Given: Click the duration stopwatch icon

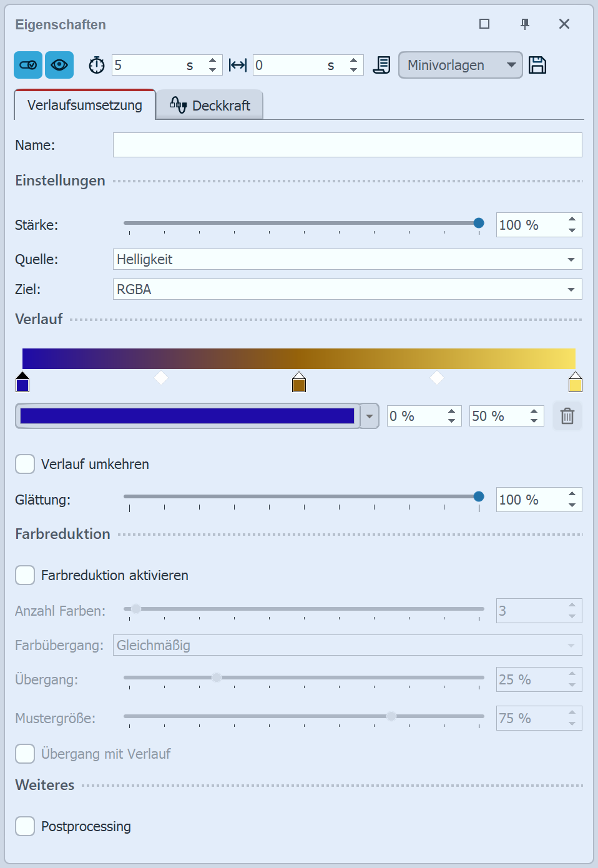Looking at the screenshot, I should coord(97,65).
